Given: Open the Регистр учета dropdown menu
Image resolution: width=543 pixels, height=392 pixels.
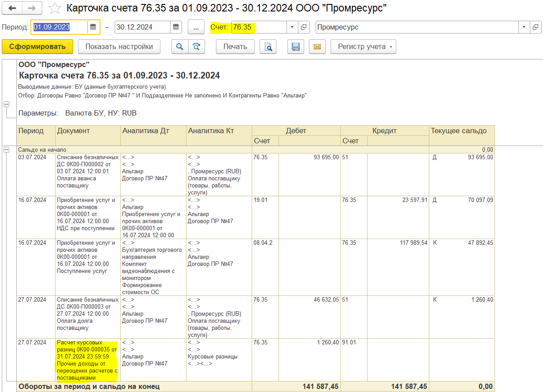Looking at the screenshot, I should 363,47.
